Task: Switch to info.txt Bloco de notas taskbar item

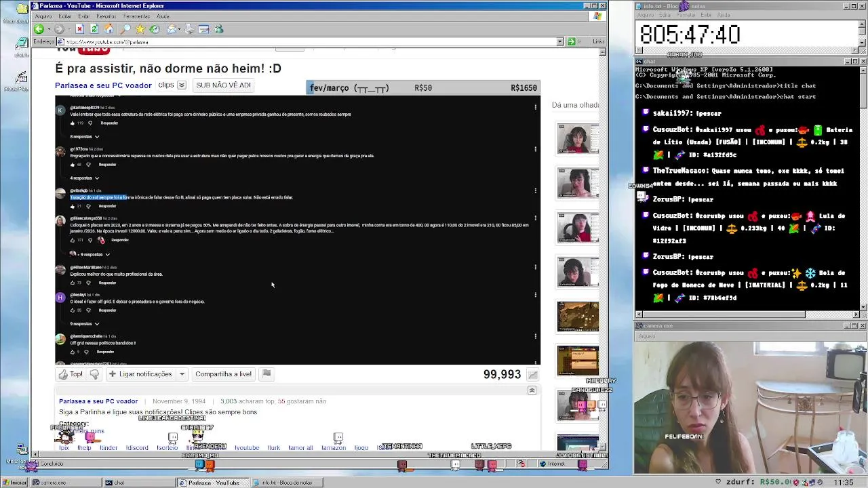Action: click(288, 483)
